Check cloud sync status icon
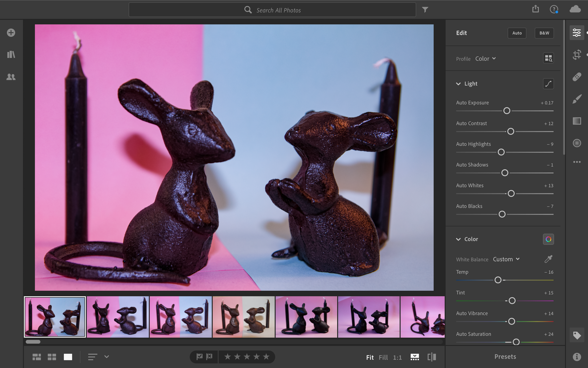The image size is (588, 368). (x=575, y=9)
